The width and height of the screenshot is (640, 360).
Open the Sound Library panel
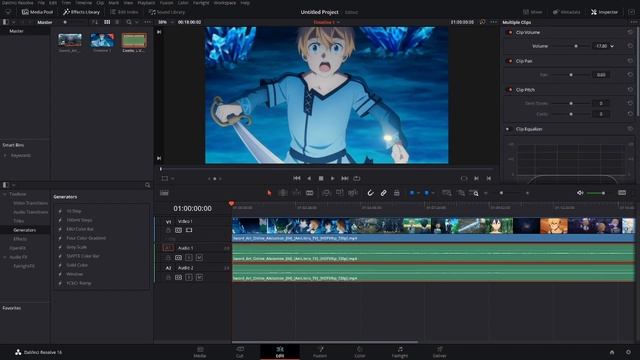tap(167, 12)
